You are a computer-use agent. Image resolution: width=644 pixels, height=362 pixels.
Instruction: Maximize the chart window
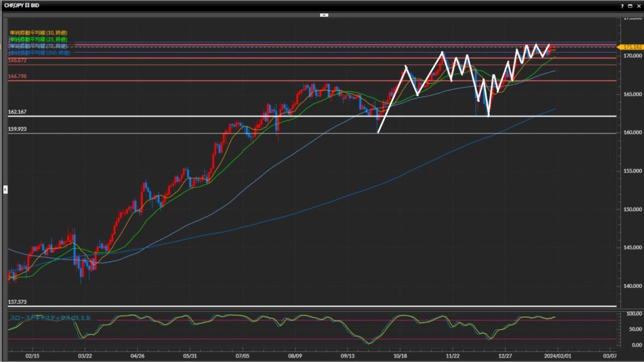tap(630, 5)
